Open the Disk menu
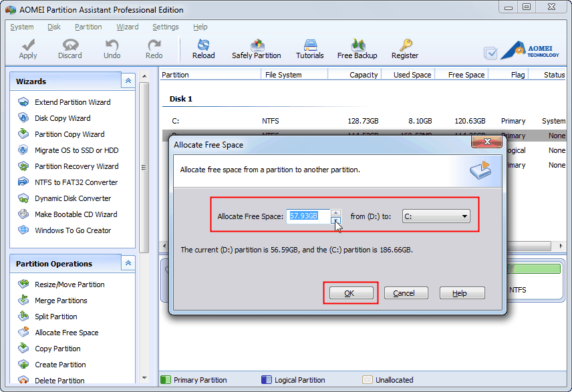 [54, 27]
